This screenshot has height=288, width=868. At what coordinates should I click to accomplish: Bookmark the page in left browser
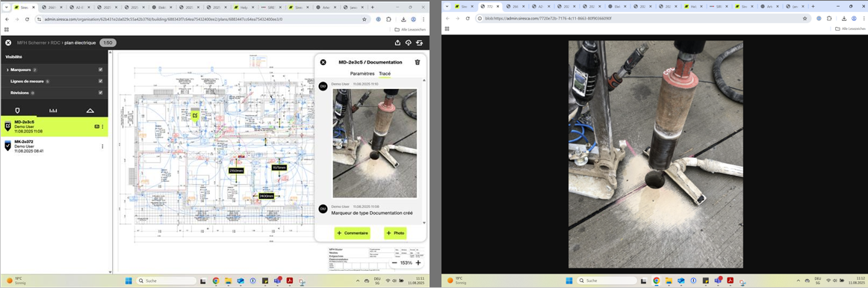pyautogui.click(x=364, y=19)
